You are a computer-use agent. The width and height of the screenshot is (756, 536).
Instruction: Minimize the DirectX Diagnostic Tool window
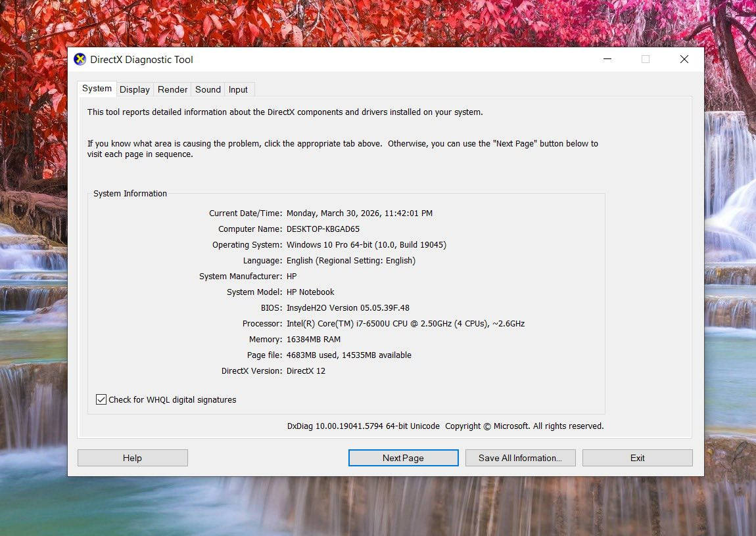607,59
